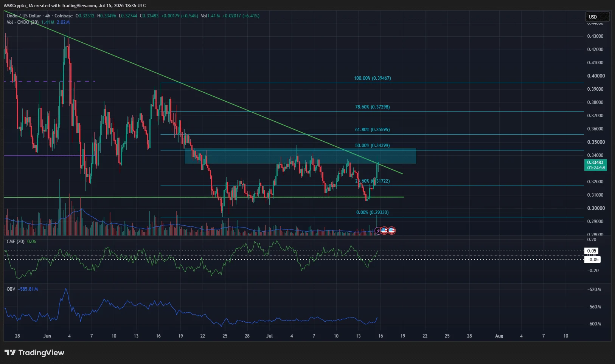615x364 pixels.
Task: Click the volume value 2.02M in legend
Action: [63, 22]
